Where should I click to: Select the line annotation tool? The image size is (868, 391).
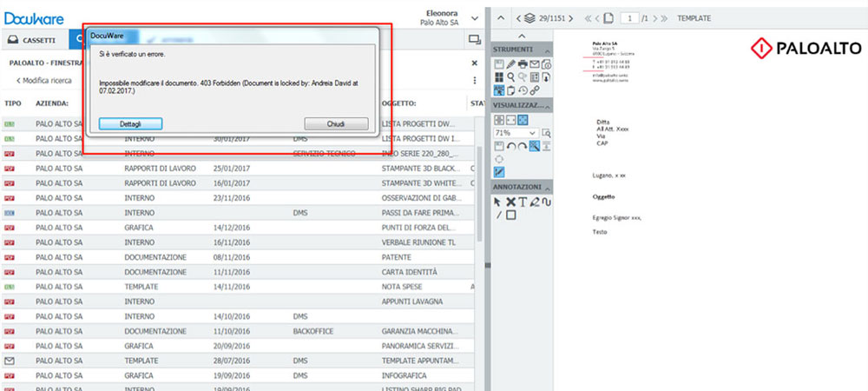pyautogui.click(x=499, y=215)
